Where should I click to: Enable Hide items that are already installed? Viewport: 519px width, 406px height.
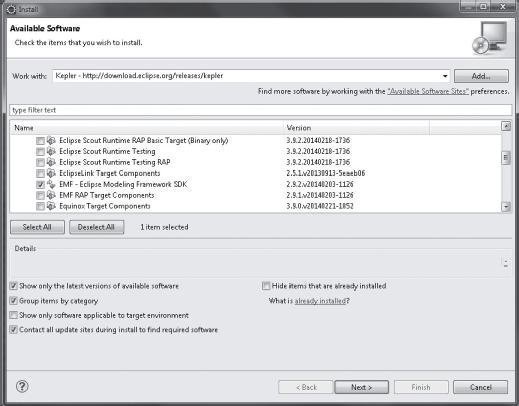[266, 286]
